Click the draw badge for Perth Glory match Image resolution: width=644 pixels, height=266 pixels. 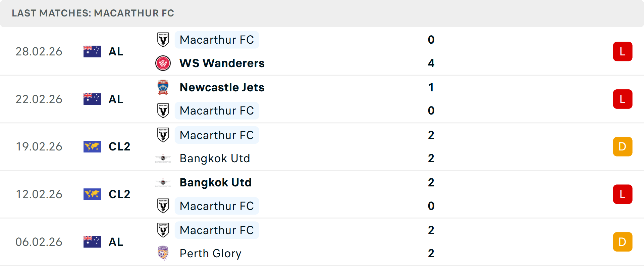click(623, 242)
